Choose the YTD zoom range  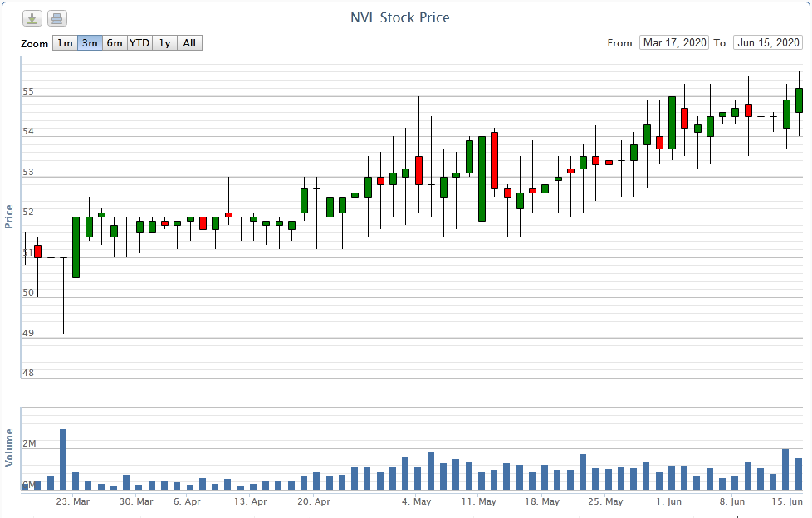pyautogui.click(x=139, y=43)
